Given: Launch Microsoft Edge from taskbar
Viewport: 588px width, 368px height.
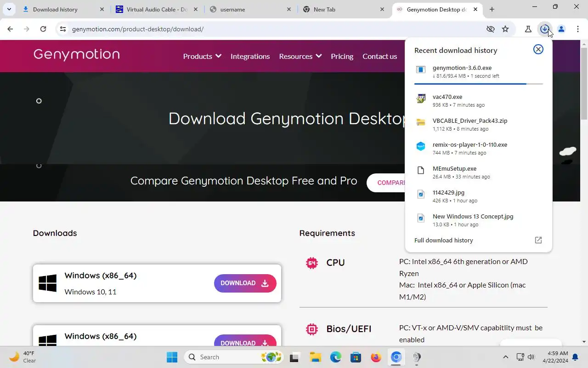Looking at the screenshot, I should click(336, 357).
